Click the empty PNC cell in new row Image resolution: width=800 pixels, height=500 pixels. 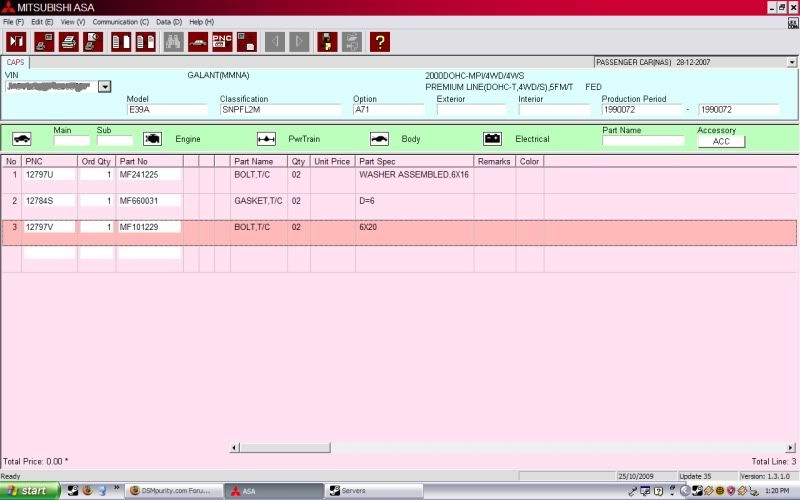tap(49, 253)
